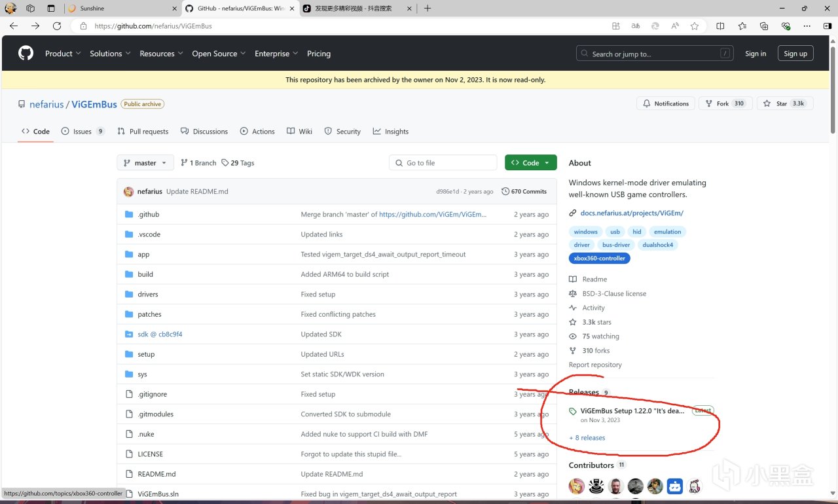Open the .vscode folder
Viewport: 838px width, 504px height.
149,234
